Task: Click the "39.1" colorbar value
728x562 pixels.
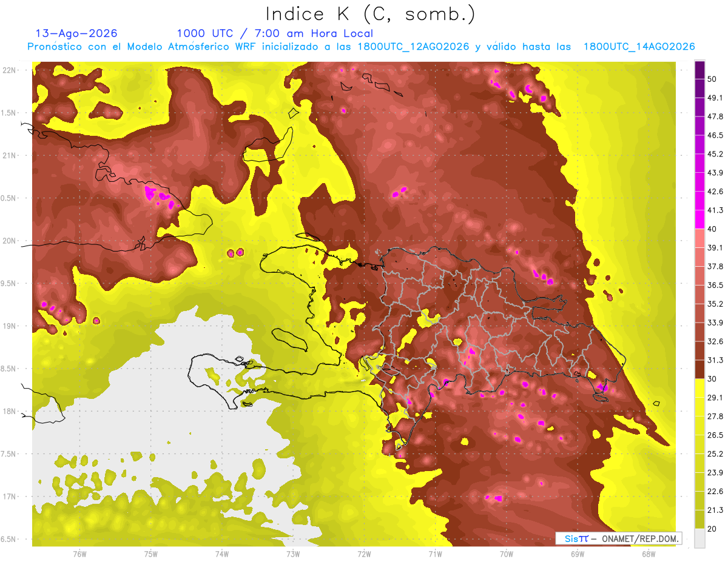Action: pos(715,247)
